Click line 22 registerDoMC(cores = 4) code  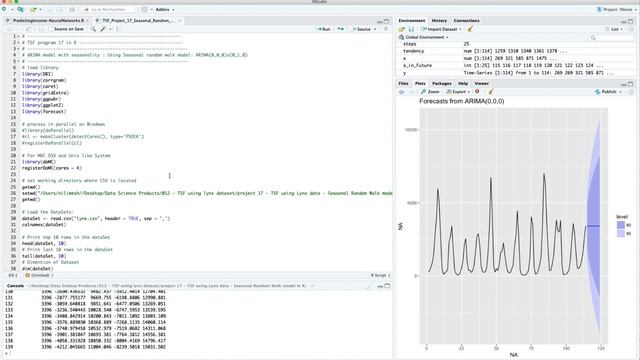point(51,168)
